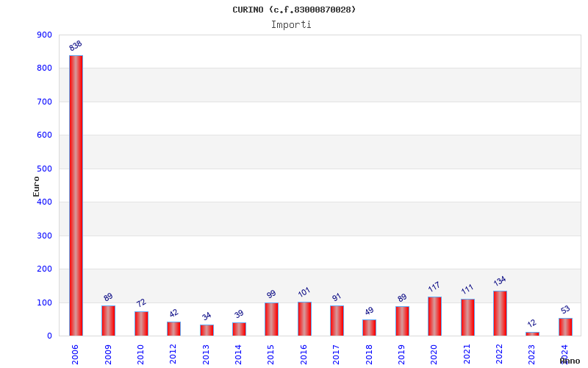Click the 400 y-axis tick label
This screenshot has width=588, height=368.
(44, 202)
